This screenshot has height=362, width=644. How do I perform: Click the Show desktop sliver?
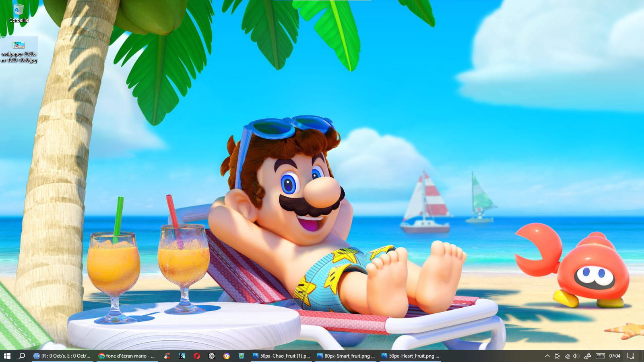pos(642,356)
